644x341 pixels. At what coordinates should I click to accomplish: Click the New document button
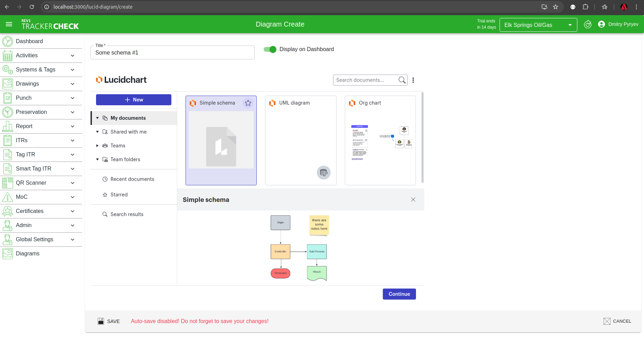click(134, 100)
